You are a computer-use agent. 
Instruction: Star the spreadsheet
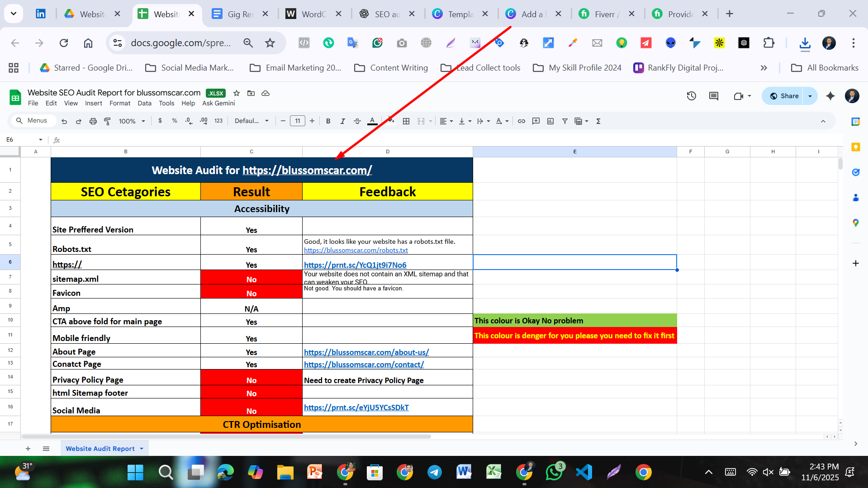point(237,93)
